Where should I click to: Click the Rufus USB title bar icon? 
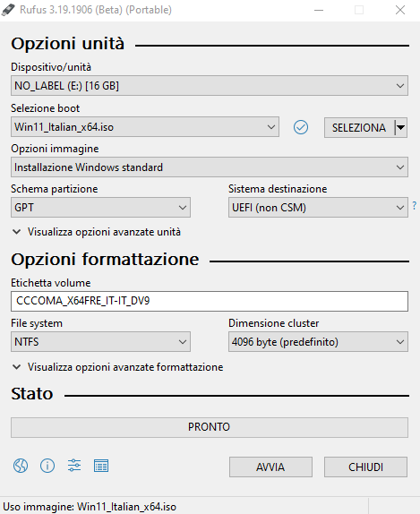tap(8, 10)
